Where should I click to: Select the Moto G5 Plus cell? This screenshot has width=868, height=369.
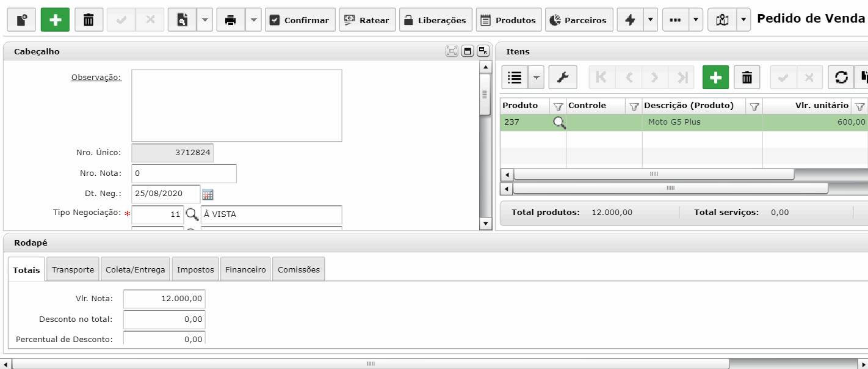(x=702, y=122)
